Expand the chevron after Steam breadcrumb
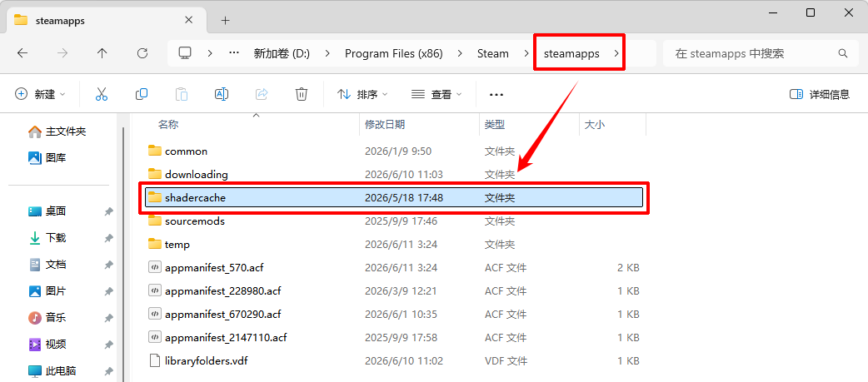The height and width of the screenshot is (382, 868). point(526,53)
